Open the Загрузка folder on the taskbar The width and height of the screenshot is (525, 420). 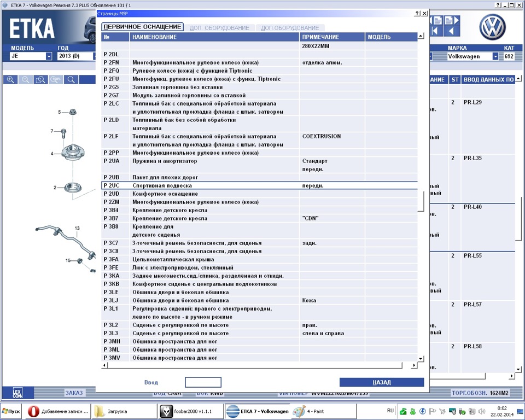coord(124,411)
